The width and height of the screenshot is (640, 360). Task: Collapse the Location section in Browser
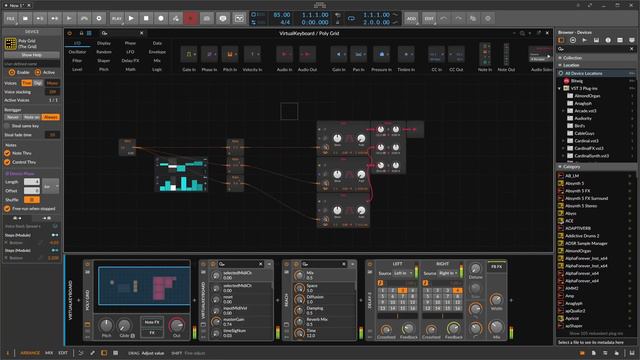point(560,65)
